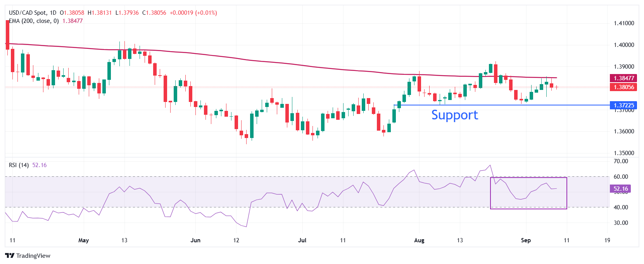Image resolution: width=644 pixels, height=264 pixels.
Task: Click the red 1.38477 EMA price tag
Action: (623, 78)
